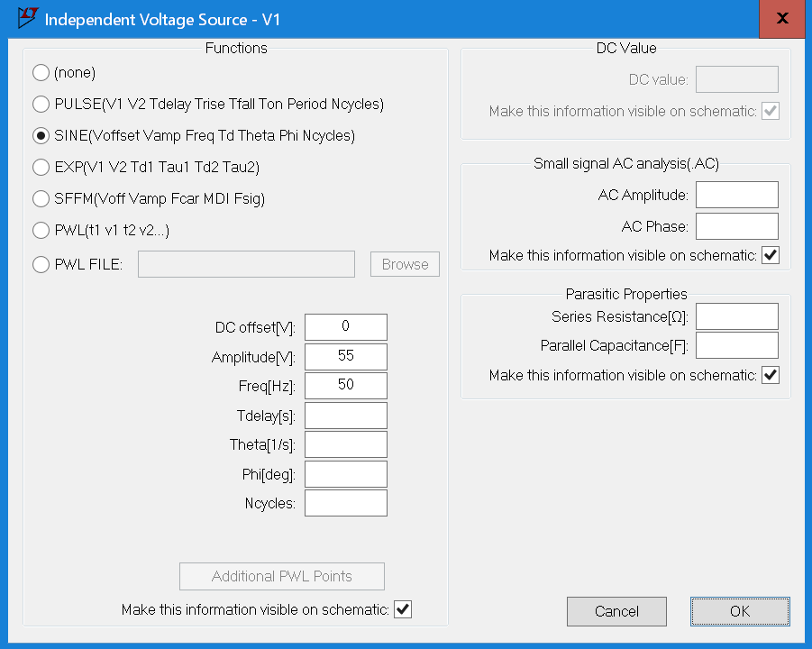Image resolution: width=812 pixels, height=649 pixels.
Task: Toggle Parasitic Properties visible on schematic checkbox
Action: tap(771, 375)
